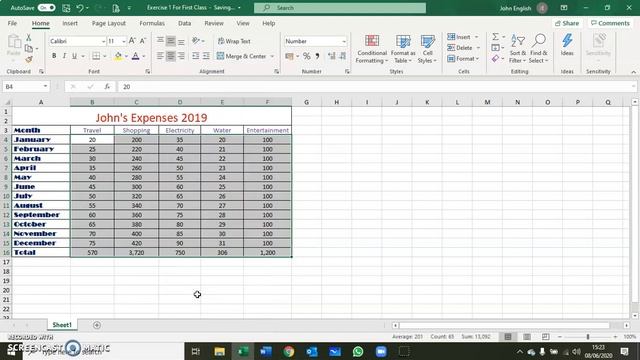
Task: Apply the yellow Fill Color bucket
Action: [118, 56]
